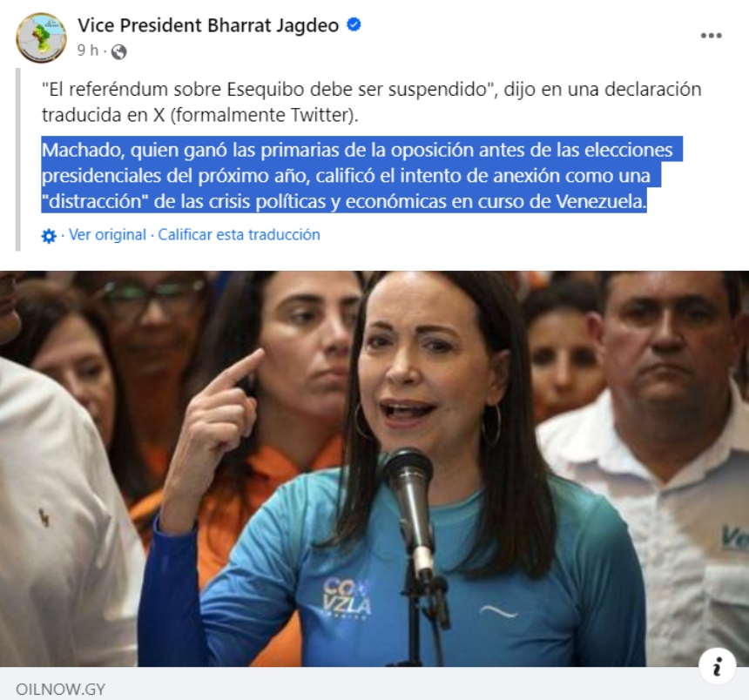Open Vice President Bharrat Jagdeo page name

tap(208, 25)
